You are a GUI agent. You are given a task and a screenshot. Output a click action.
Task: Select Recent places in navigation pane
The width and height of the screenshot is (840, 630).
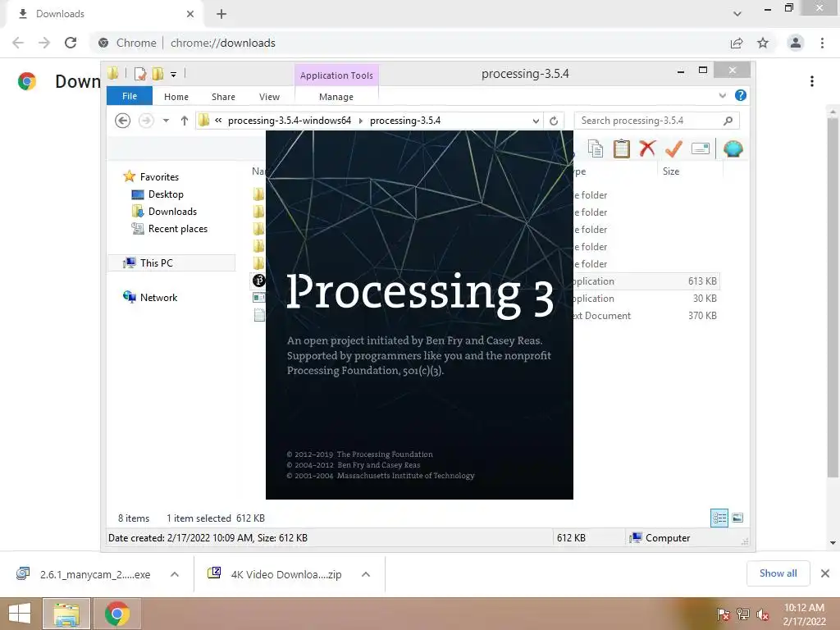pyautogui.click(x=178, y=229)
